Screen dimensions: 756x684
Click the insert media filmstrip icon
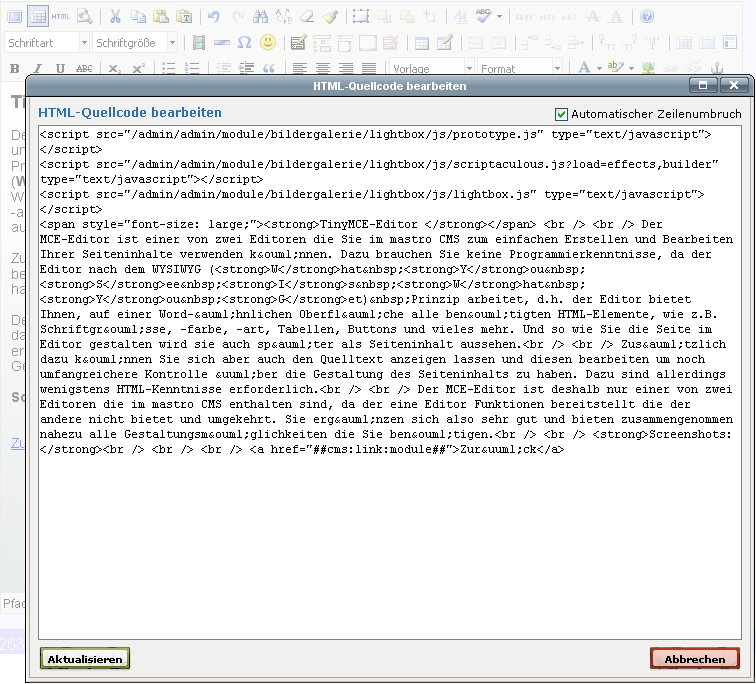tap(199, 43)
